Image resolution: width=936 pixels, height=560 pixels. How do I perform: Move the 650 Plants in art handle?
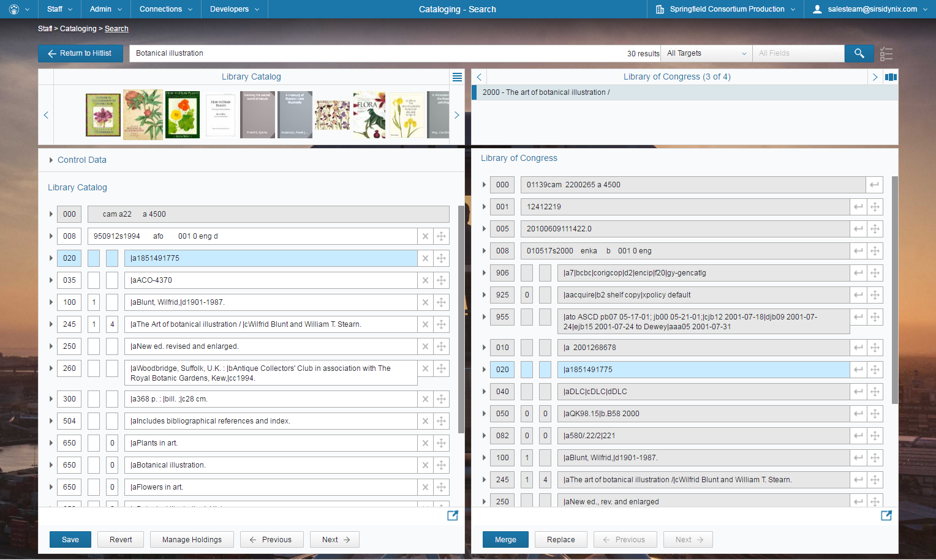pos(441,443)
